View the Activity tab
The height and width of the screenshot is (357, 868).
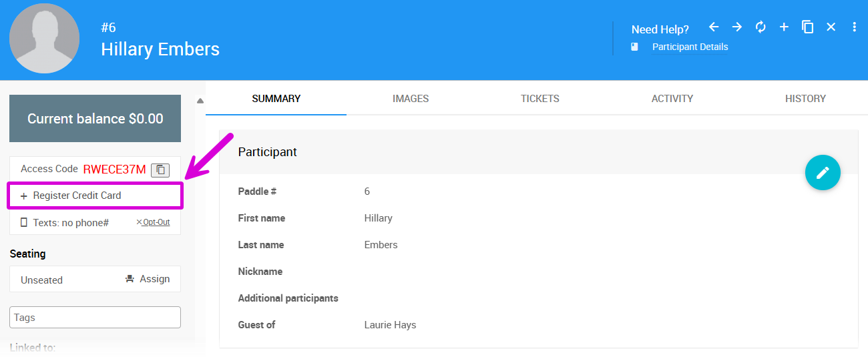pos(672,99)
